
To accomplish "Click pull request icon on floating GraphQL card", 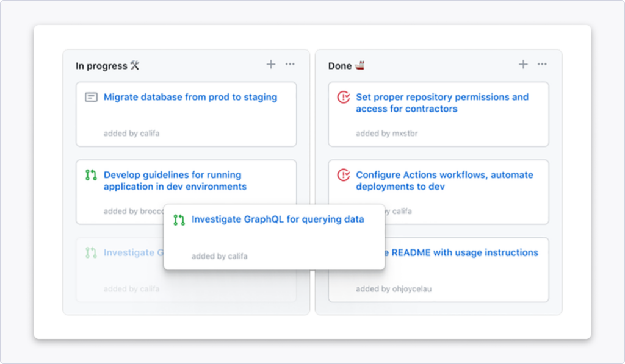I will point(179,220).
